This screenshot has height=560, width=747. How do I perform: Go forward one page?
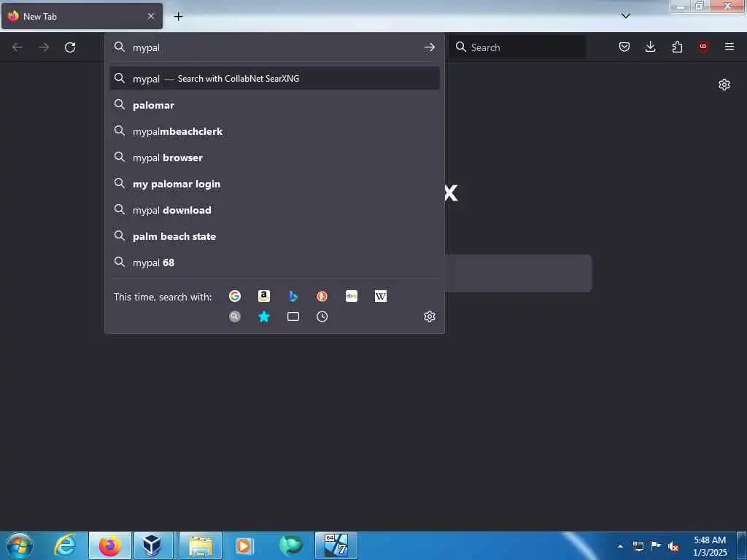(x=44, y=47)
